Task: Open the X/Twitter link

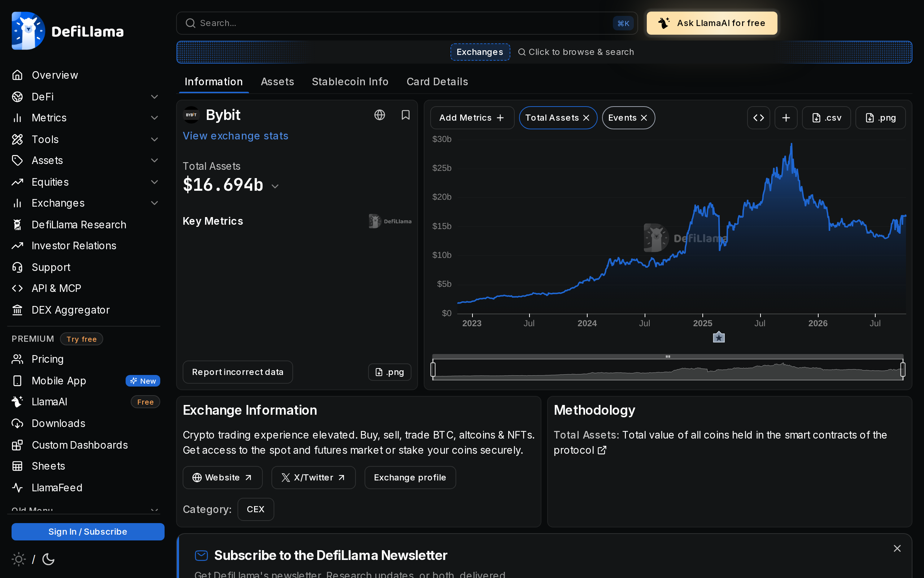Action: pos(313,478)
